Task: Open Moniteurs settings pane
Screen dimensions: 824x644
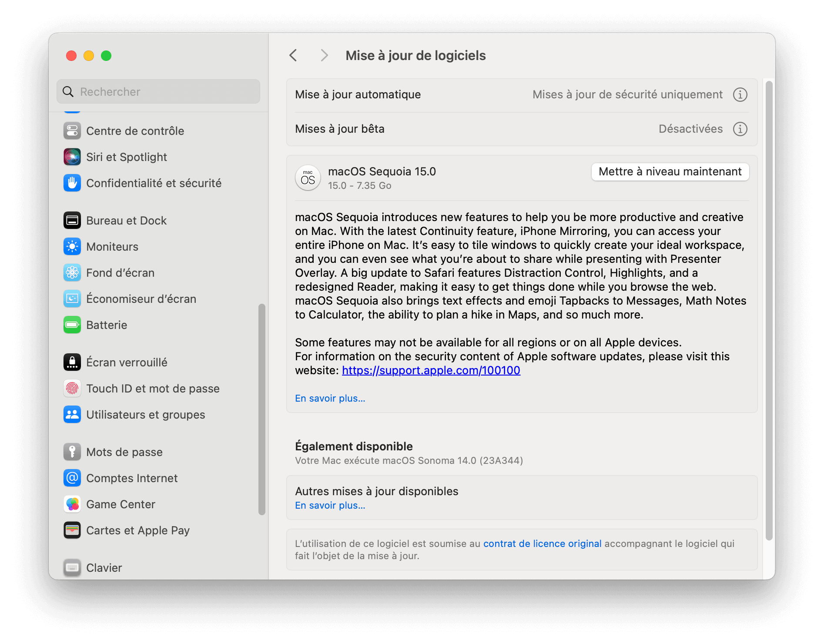Action: click(158, 247)
